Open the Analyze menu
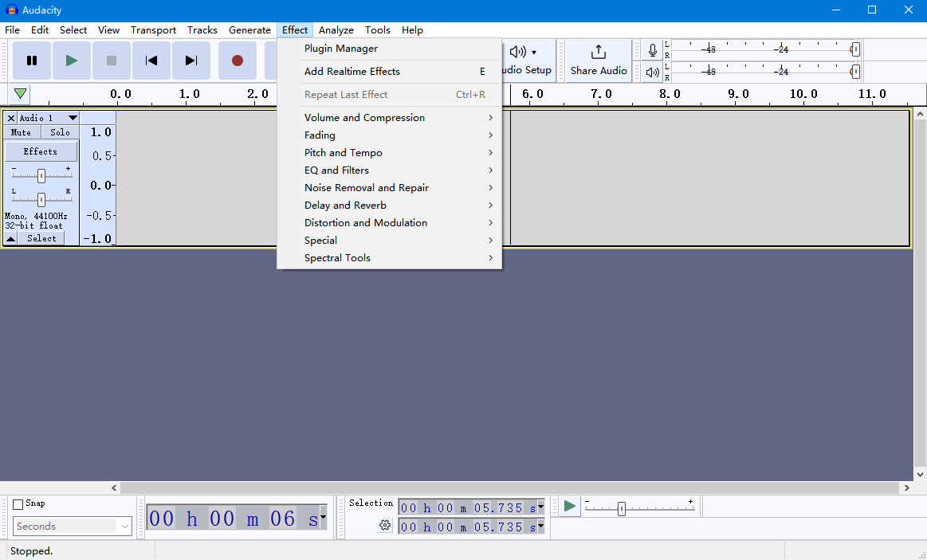 336,30
